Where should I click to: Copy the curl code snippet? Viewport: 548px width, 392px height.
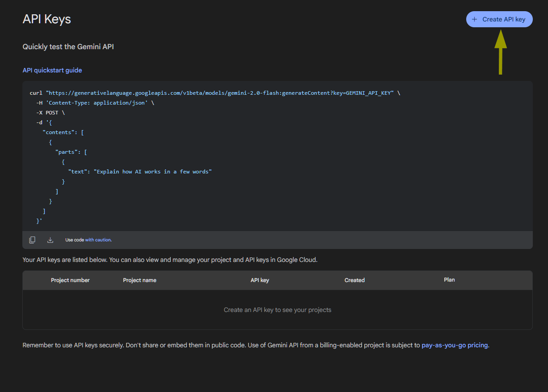click(x=32, y=240)
